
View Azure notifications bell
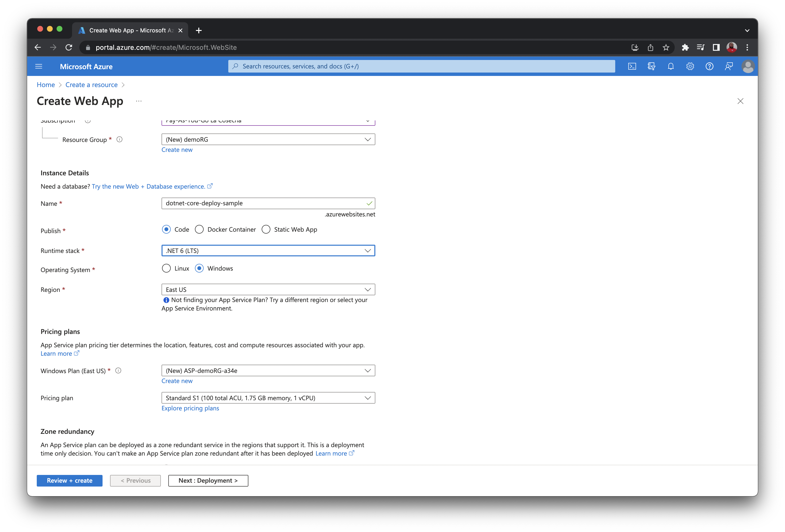pyautogui.click(x=671, y=66)
